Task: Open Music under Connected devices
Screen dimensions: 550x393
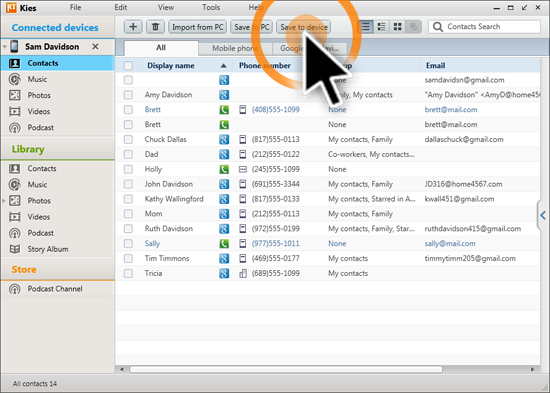Action: coord(37,79)
